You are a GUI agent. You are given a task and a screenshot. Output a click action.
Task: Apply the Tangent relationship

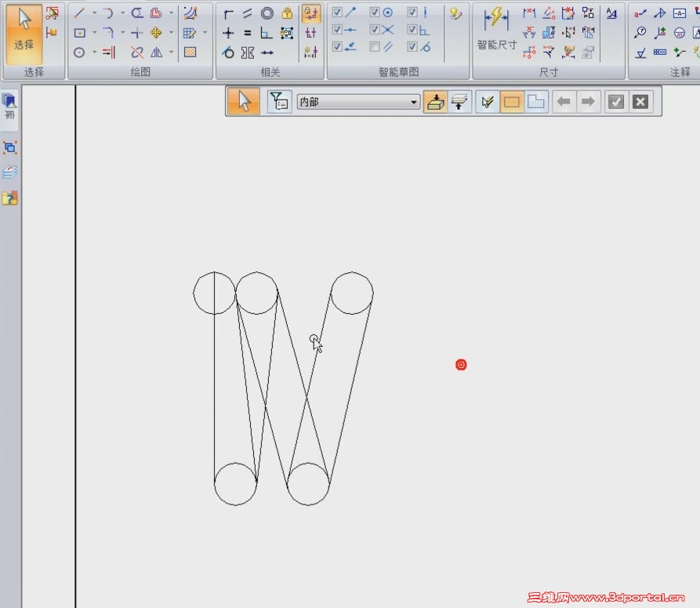(228, 53)
